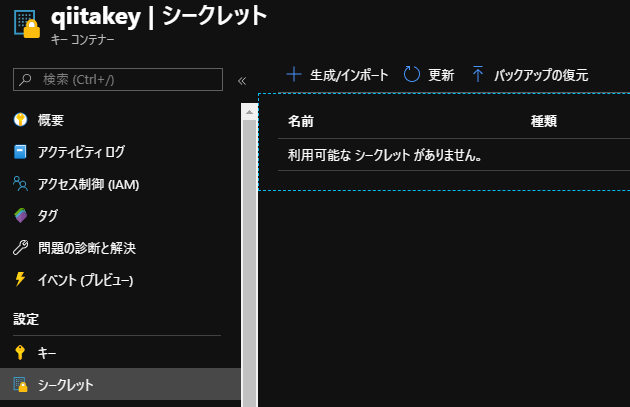Select the シークレット menu entry
The height and width of the screenshot is (407, 630).
(x=120, y=385)
